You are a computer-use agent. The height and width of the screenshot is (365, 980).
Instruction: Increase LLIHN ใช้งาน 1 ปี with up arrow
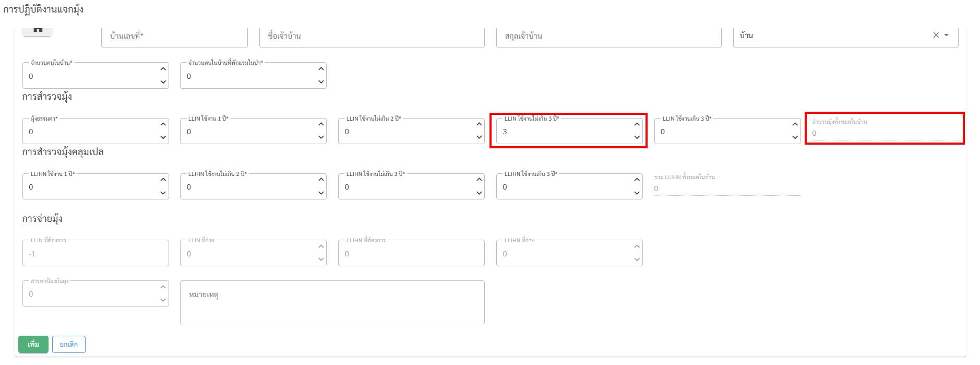[x=163, y=180]
